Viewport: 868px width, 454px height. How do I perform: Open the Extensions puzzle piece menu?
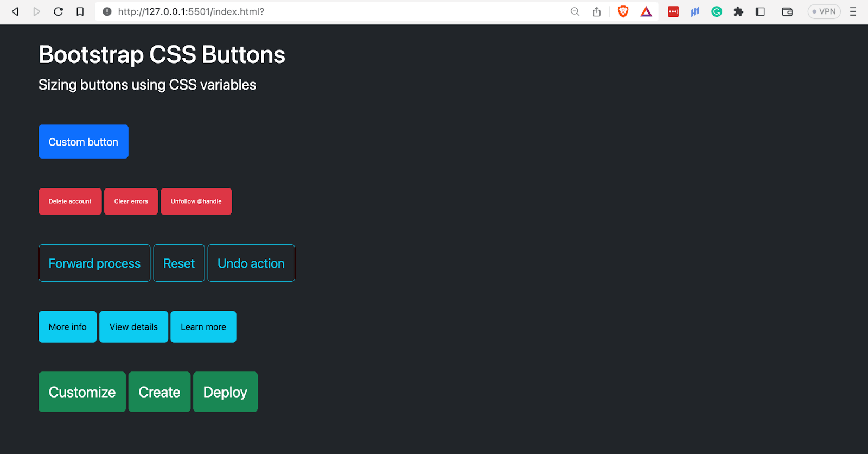coord(738,11)
